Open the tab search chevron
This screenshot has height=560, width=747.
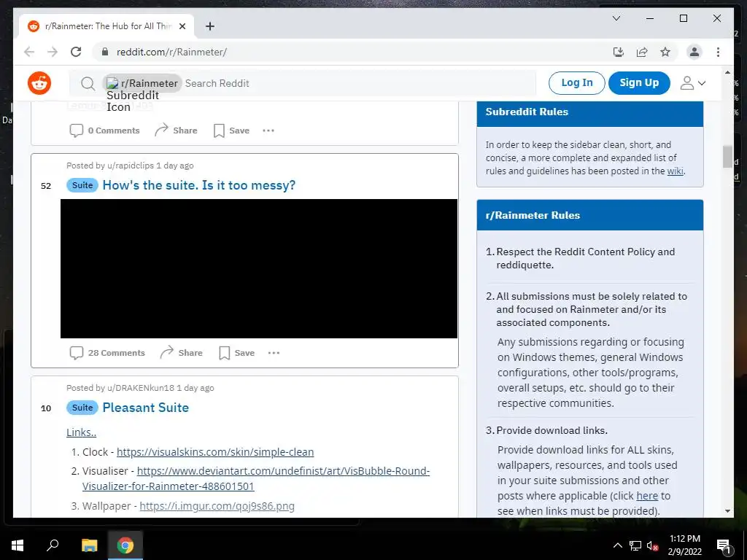point(616,18)
